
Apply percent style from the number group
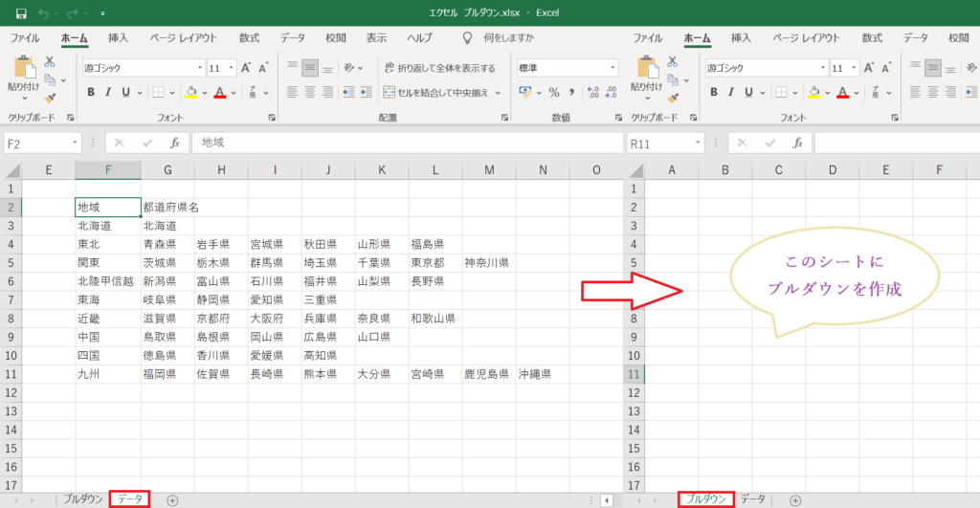pyautogui.click(x=553, y=93)
